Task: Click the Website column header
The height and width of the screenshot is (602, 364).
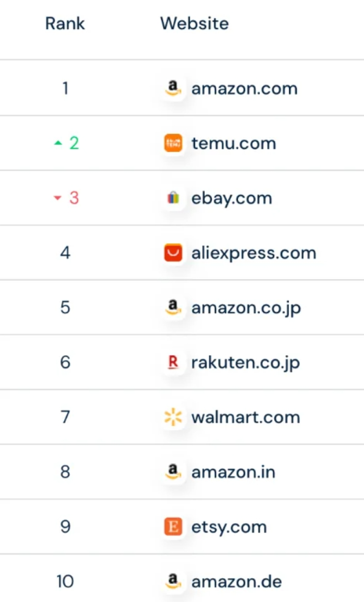Action: coord(194,23)
